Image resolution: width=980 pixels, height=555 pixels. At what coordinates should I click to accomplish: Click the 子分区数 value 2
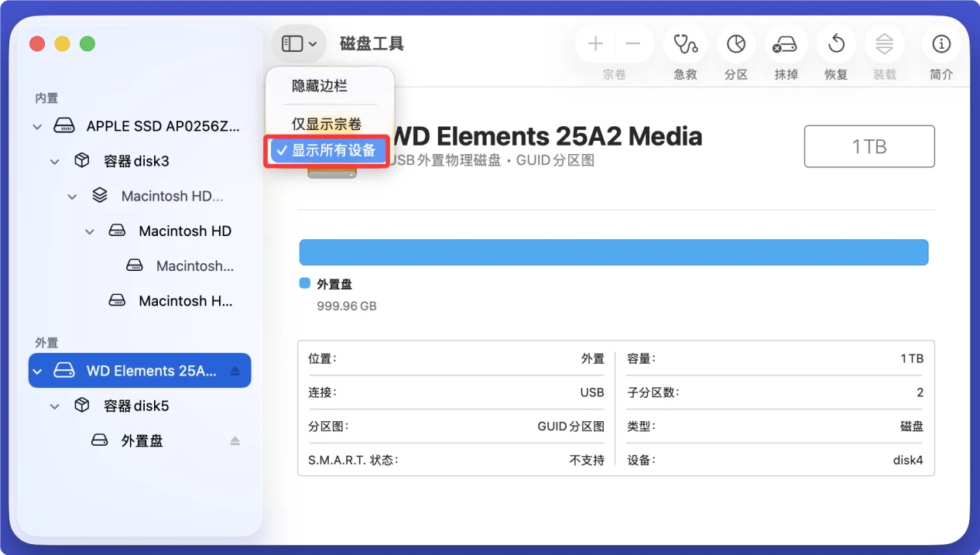pyautogui.click(x=920, y=392)
